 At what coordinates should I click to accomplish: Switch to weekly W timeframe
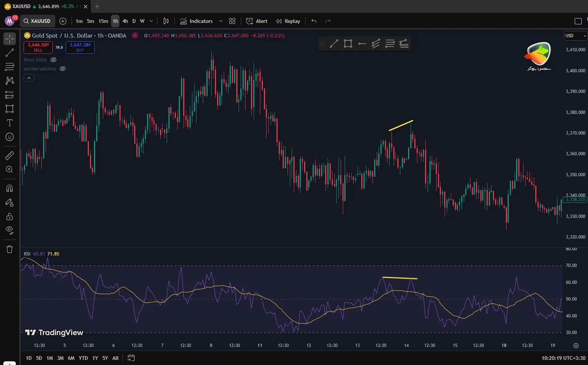(142, 21)
